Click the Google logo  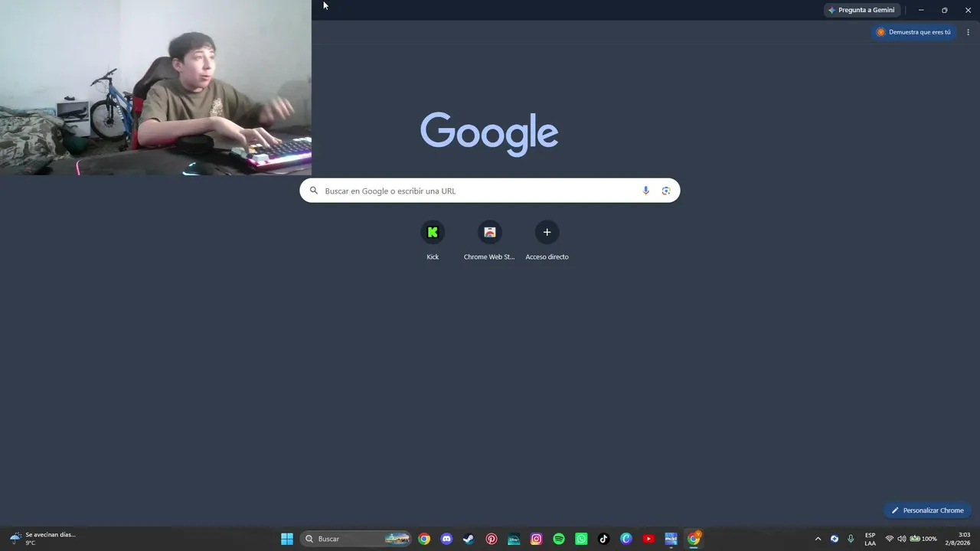click(x=489, y=134)
